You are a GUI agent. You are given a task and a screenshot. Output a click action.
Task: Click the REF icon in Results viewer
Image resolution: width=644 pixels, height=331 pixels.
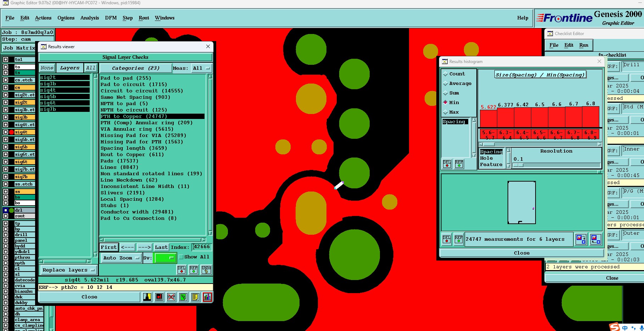(194, 270)
